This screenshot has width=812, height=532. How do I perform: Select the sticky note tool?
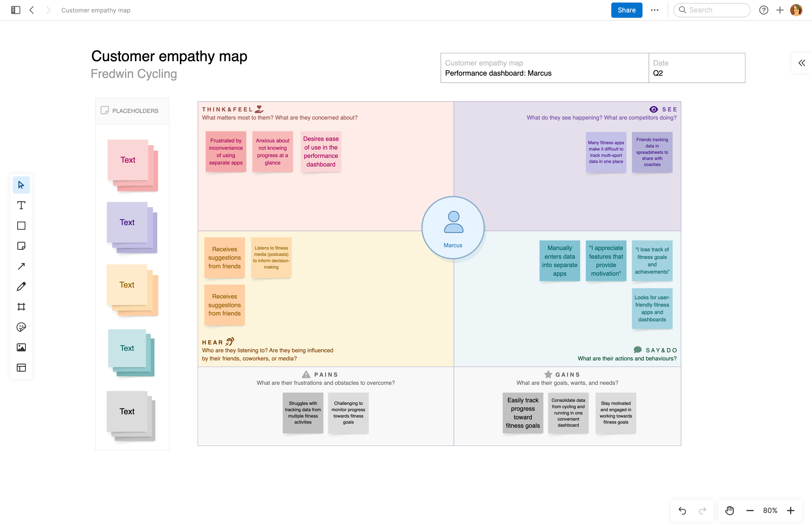[x=21, y=246]
